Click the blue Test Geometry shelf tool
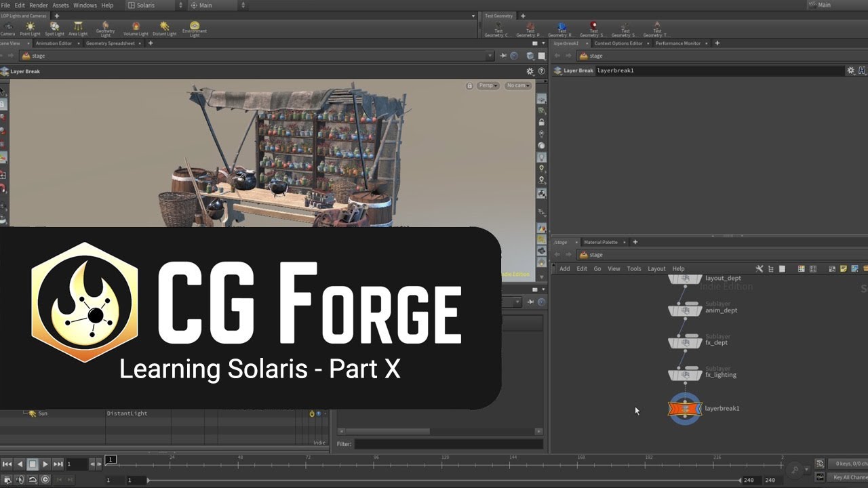868x488 pixels. coord(561,28)
